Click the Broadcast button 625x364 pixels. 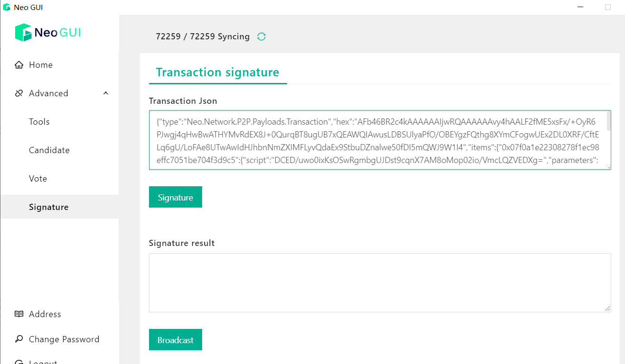(176, 340)
